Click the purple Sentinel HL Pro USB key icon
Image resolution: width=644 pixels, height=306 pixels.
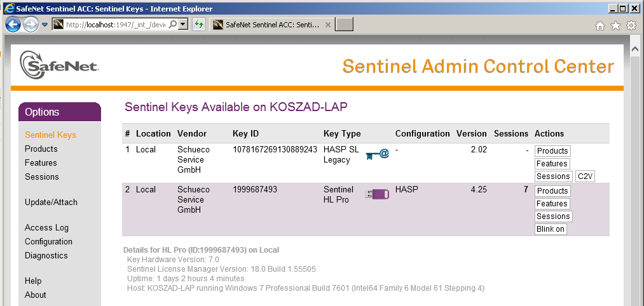pyautogui.click(x=377, y=194)
